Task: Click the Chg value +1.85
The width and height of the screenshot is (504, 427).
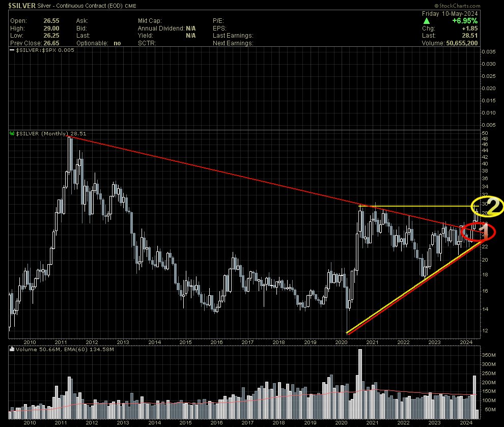Action: tap(469, 29)
